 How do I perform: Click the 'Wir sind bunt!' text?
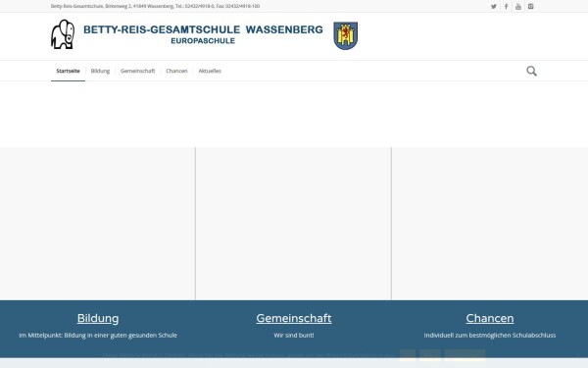(x=294, y=335)
